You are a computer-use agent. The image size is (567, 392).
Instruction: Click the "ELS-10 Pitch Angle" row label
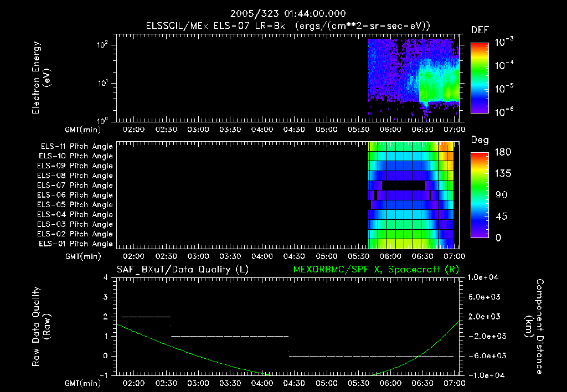76,156
